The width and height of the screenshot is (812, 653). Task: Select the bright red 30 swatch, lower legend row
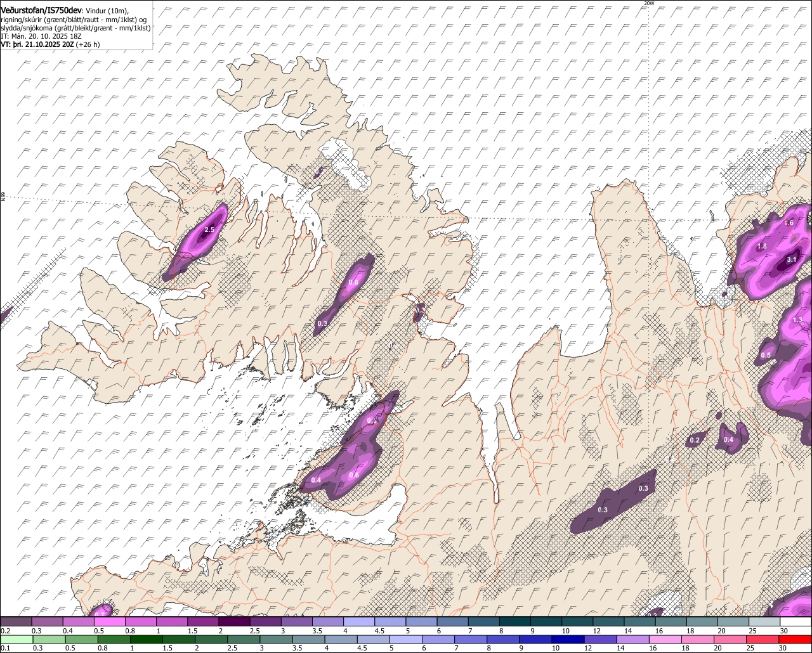click(x=796, y=640)
